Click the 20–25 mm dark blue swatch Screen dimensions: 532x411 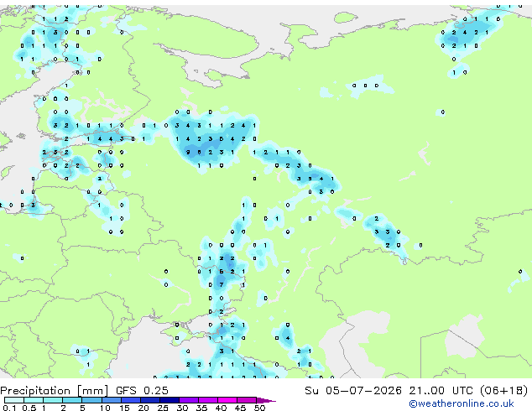149,400
